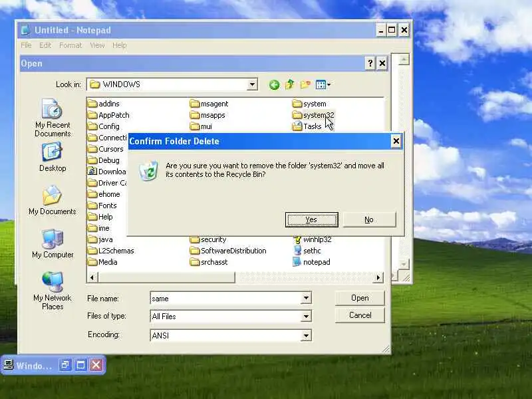Select the mui folder
The height and width of the screenshot is (399, 532).
click(201, 126)
